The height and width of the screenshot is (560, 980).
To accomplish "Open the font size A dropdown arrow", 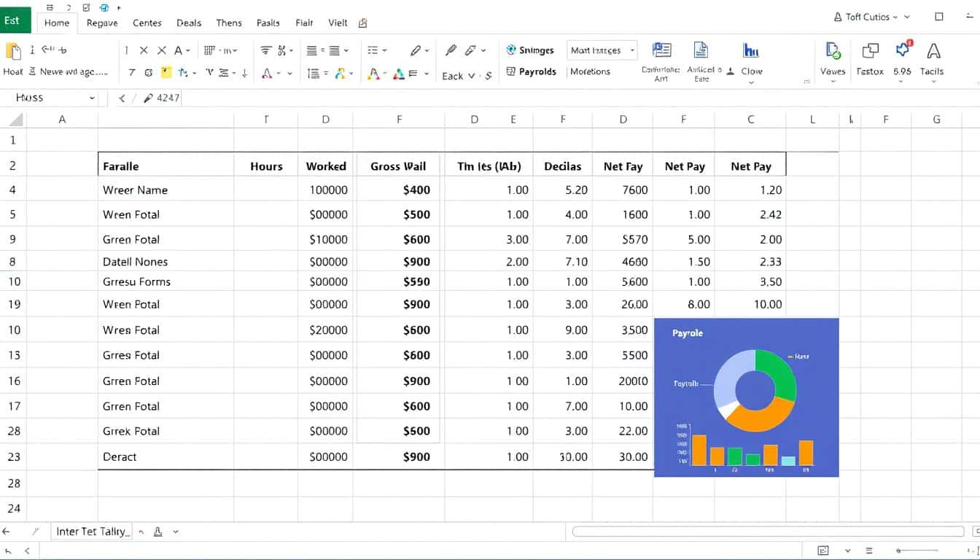I will [187, 51].
